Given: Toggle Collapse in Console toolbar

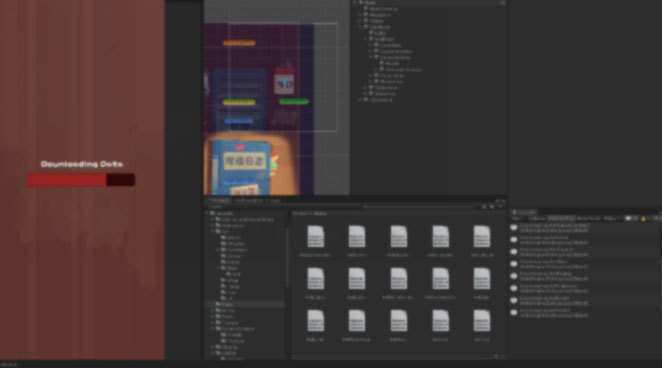Looking at the screenshot, I should (x=537, y=219).
